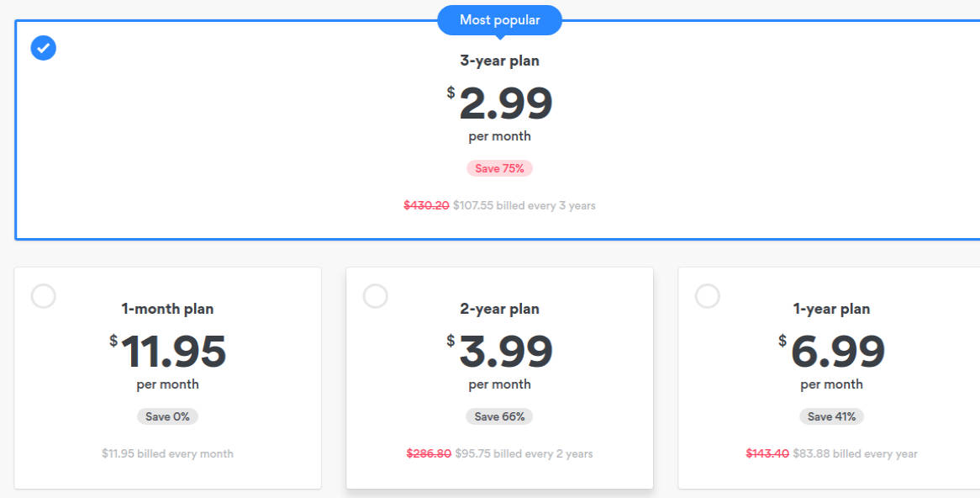Image resolution: width=980 pixels, height=498 pixels.
Task: Click the $107.55 billed every 3 years text
Action: point(524,205)
